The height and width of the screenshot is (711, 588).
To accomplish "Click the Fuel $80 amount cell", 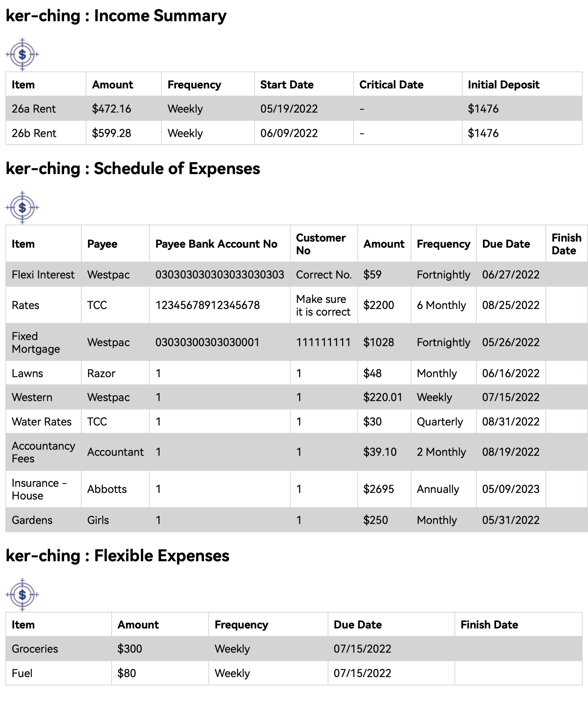I will pos(160,673).
